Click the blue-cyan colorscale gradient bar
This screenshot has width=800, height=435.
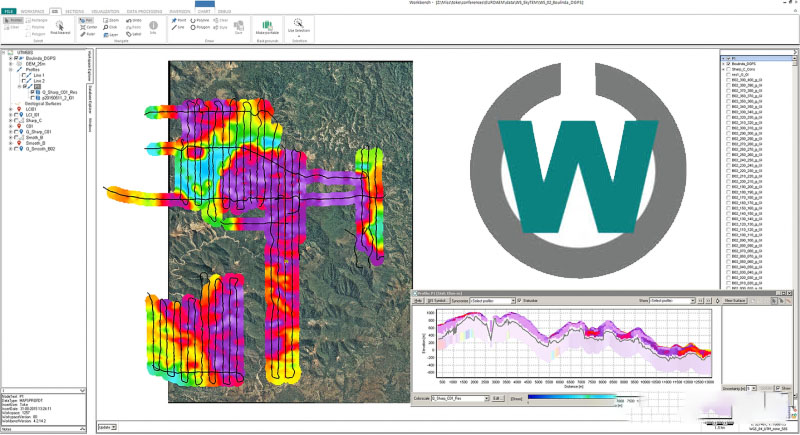(x=572, y=397)
